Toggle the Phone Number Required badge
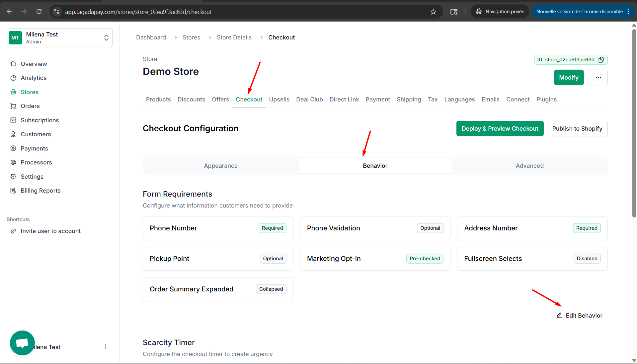This screenshot has width=637, height=364. [272, 228]
